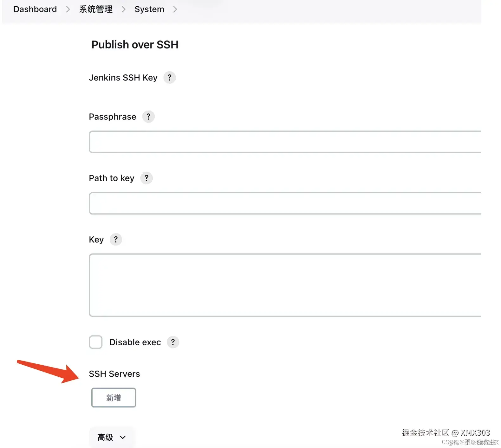Open help for Passphrase field

[148, 117]
